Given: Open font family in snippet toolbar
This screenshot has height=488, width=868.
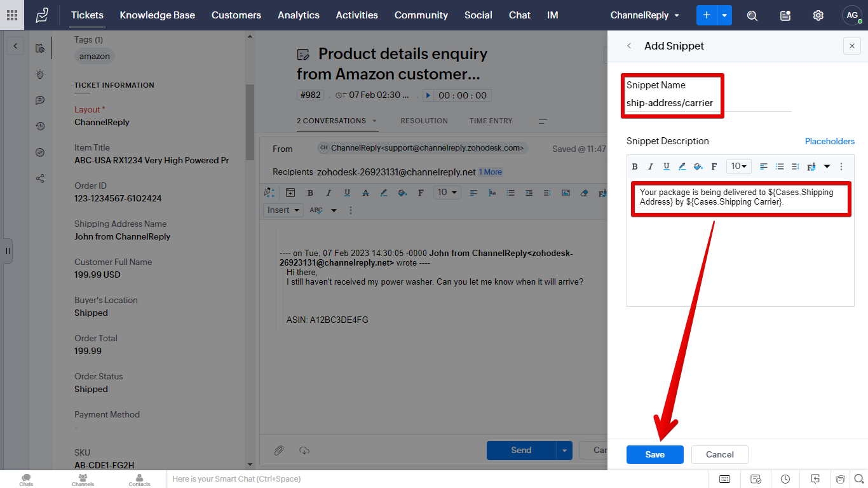Looking at the screenshot, I should pyautogui.click(x=714, y=166).
